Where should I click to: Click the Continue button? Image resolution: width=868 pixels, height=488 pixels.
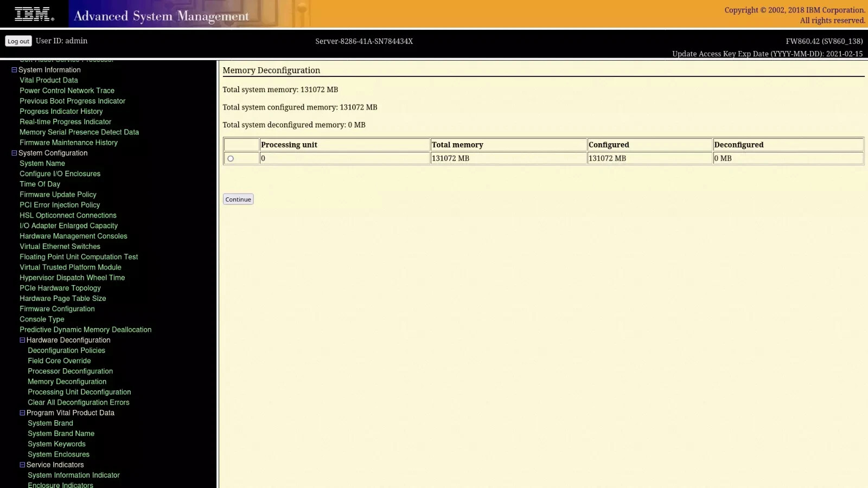[238, 200]
